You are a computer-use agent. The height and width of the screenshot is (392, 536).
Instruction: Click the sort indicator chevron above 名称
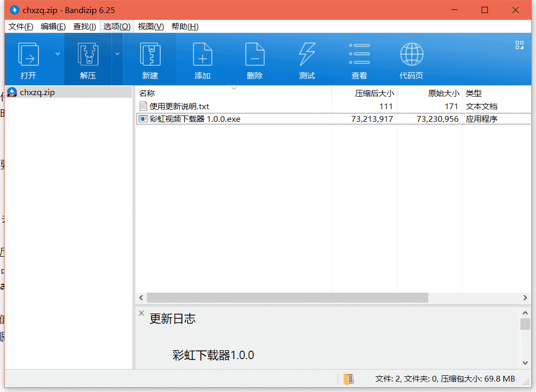(234, 88)
